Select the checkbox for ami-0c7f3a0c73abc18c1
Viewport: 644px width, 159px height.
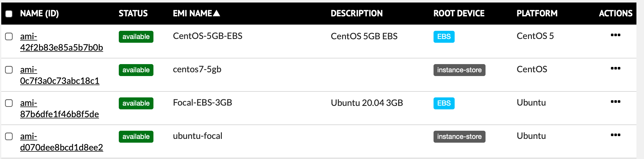pyautogui.click(x=9, y=70)
